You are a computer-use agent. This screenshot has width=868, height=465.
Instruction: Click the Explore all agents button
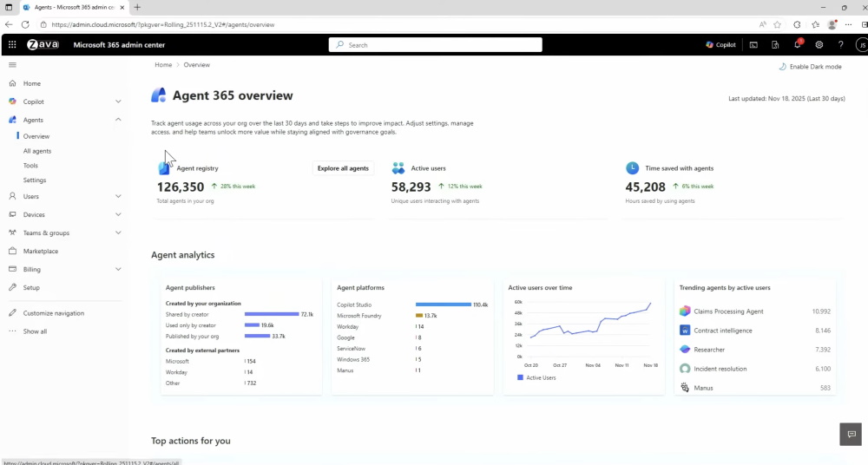point(343,168)
